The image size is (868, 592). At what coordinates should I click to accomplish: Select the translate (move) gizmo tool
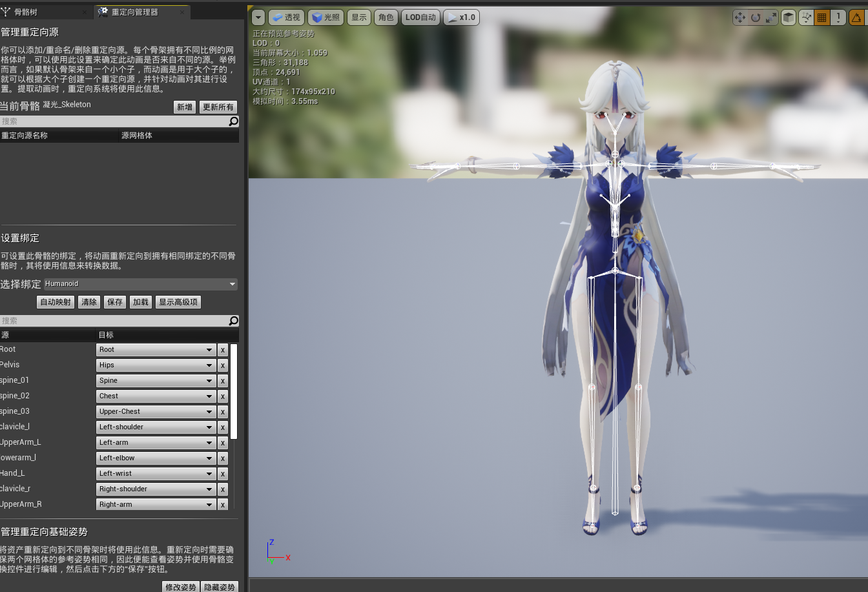(x=740, y=17)
